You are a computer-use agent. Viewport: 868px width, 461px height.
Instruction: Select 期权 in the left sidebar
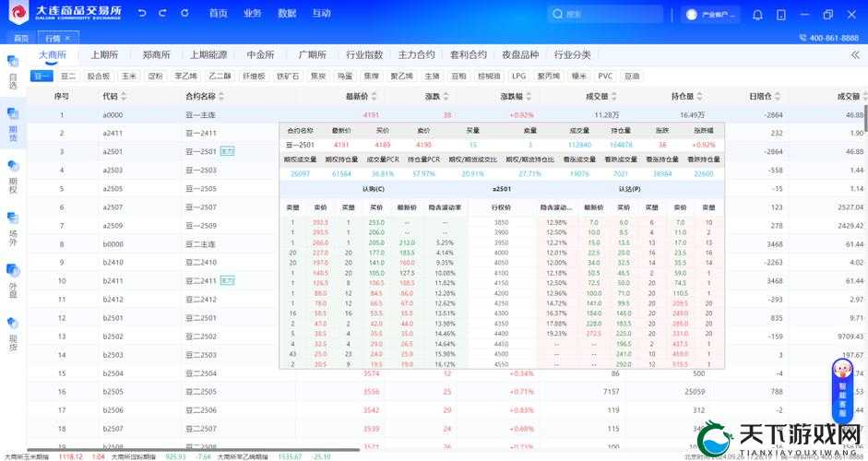[x=13, y=177]
